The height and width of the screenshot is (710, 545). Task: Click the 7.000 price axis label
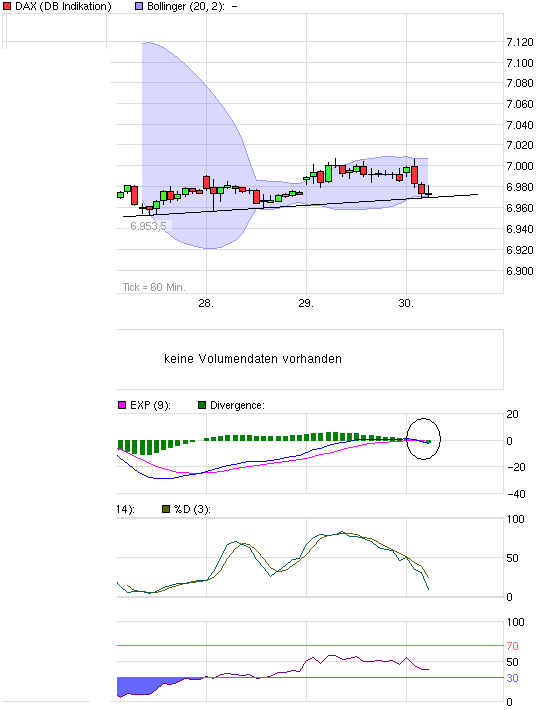click(x=520, y=166)
